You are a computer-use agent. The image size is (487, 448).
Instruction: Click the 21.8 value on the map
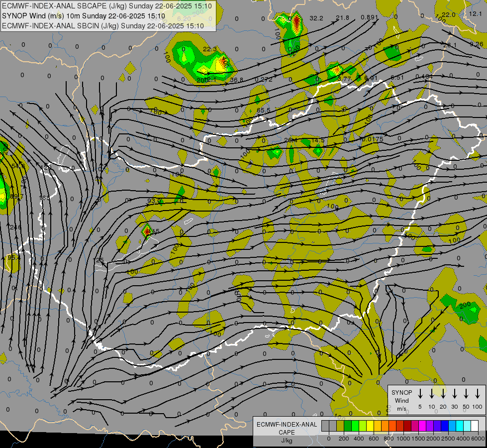(x=342, y=18)
